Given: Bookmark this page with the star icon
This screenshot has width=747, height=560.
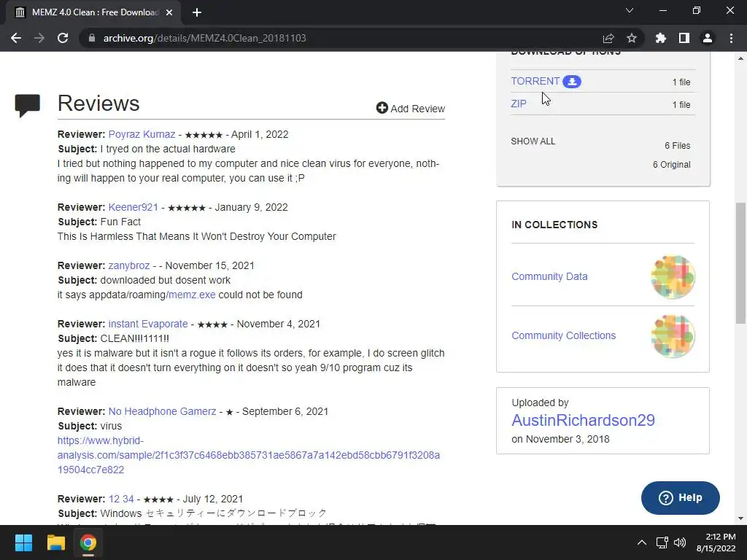Looking at the screenshot, I should [x=632, y=38].
